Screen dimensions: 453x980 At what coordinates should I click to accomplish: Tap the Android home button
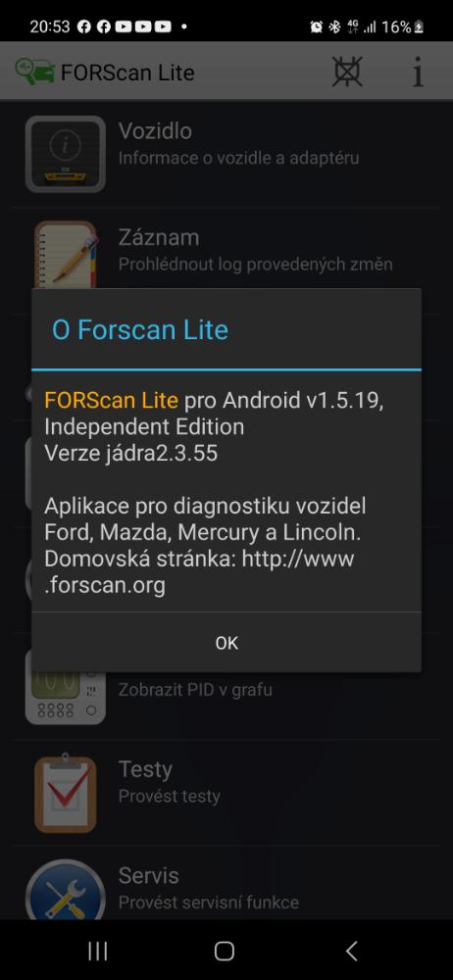point(224,952)
